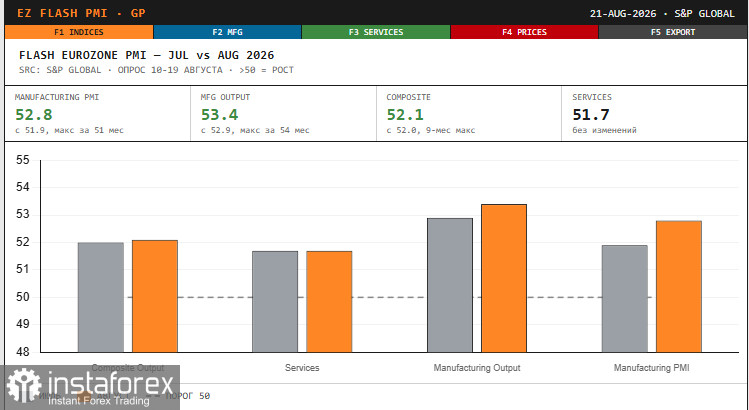The height and width of the screenshot is (410, 749).
Task: Go to the F5 EXPORT tab
Action: tap(673, 32)
